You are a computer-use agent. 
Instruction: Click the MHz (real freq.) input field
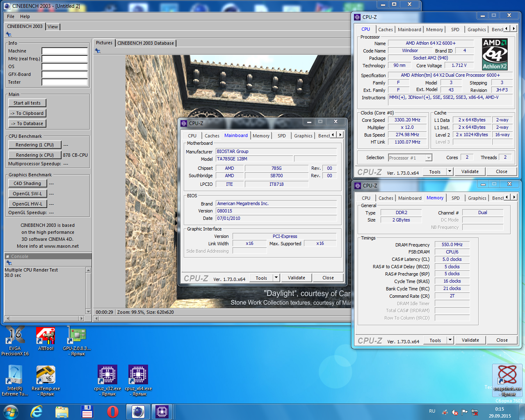click(65, 59)
